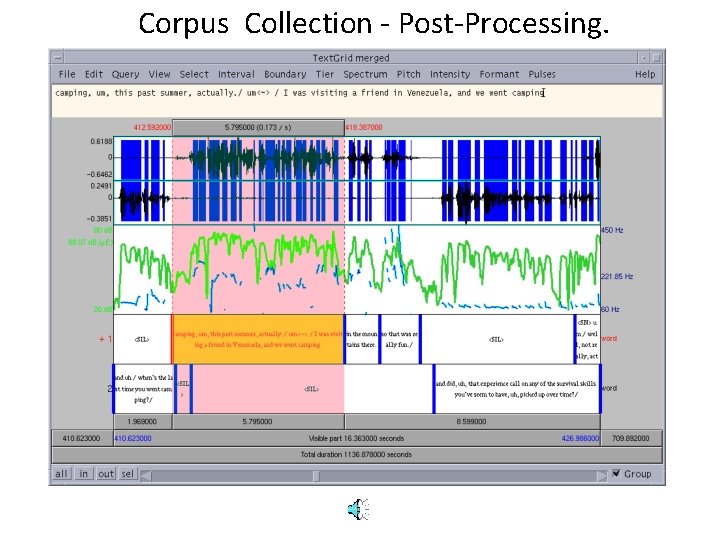
Task: Play the 1.969000 segment bar
Action: [142, 421]
